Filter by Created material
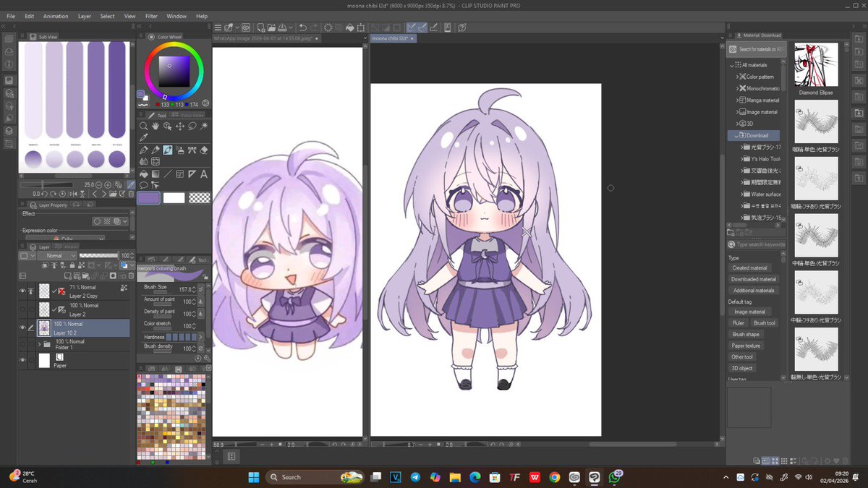Image resolution: width=868 pixels, height=488 pixels. tap(749, 268)
